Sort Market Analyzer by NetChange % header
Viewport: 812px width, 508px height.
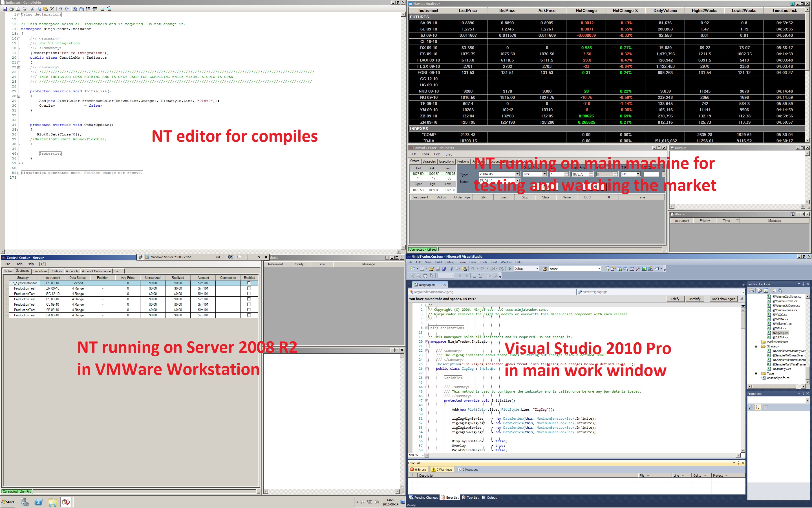(x=625, y=10)
